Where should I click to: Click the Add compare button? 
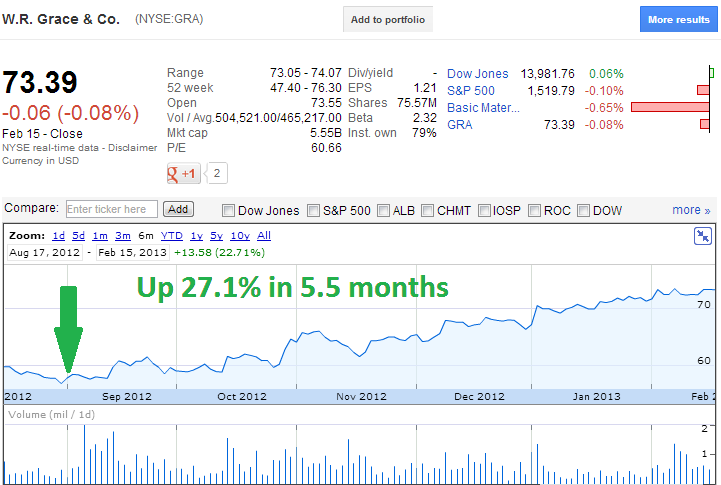pos(178,209)
